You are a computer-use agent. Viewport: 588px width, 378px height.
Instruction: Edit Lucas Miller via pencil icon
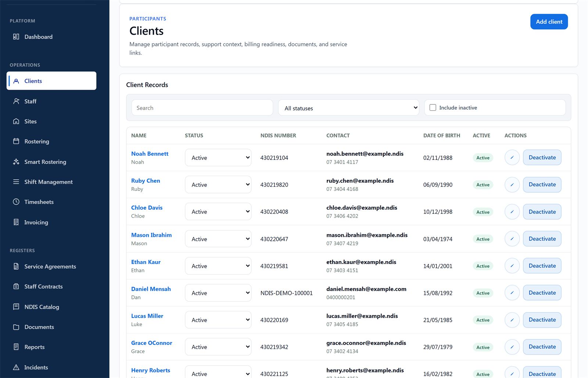pyautogui.click(x=512, y=320)
